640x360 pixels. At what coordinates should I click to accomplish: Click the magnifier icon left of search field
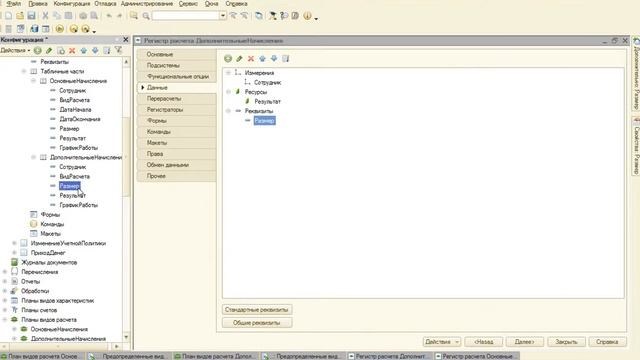tap(146, 16)
